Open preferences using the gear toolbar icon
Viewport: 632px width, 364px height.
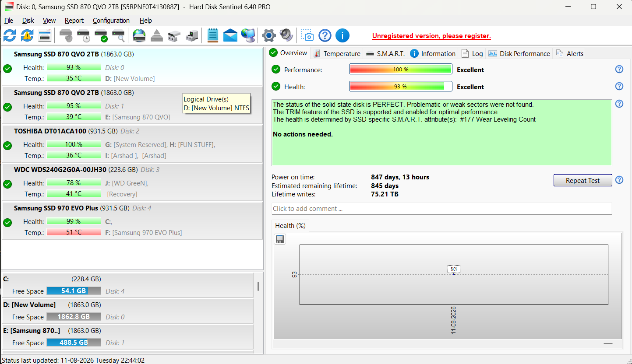click(269, 35)
